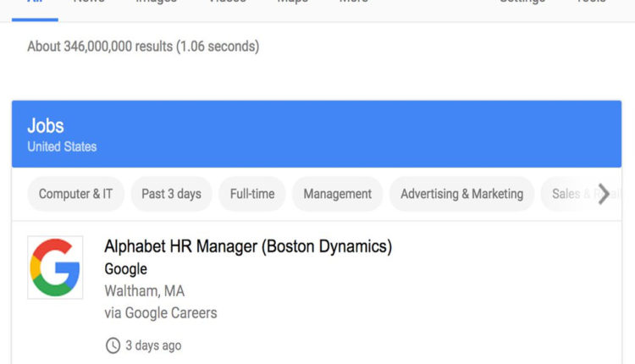Toggle the Computer & IT filter chip

tap(75, 194)
